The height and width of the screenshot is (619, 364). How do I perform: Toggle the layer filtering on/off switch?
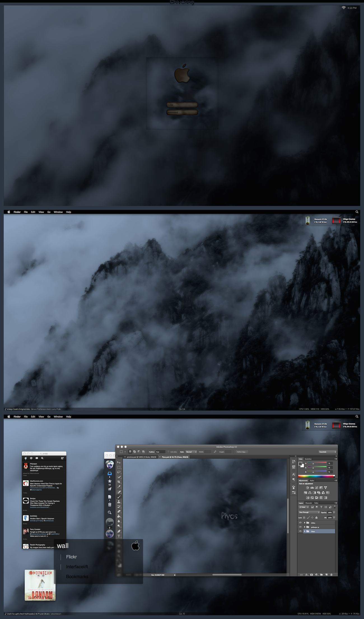pyautogui.click(x=335, y=507)
